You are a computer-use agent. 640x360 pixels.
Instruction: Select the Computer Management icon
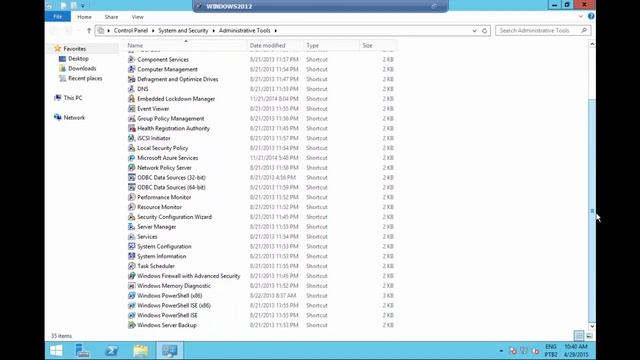point(131,69)
